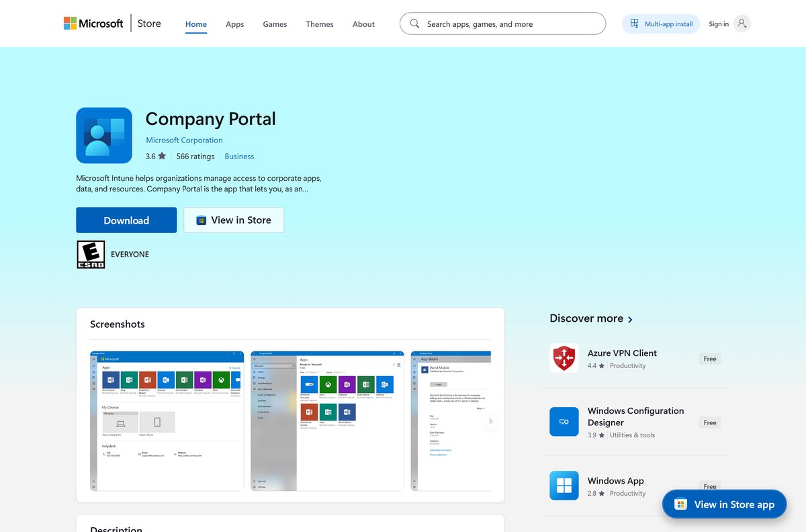Viewport: 806px width, 532px height.
Task: Open the Windows Configuration Designer title
Action: (x=635, y=416)
